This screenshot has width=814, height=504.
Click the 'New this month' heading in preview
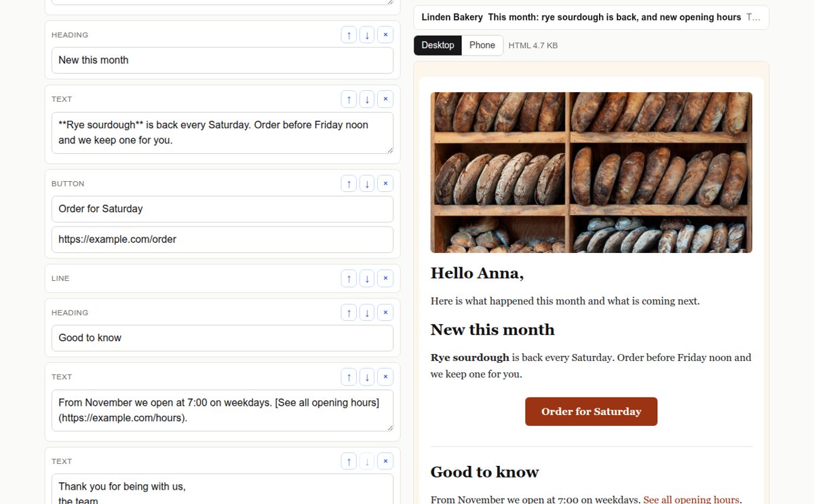tap(492, 330)
